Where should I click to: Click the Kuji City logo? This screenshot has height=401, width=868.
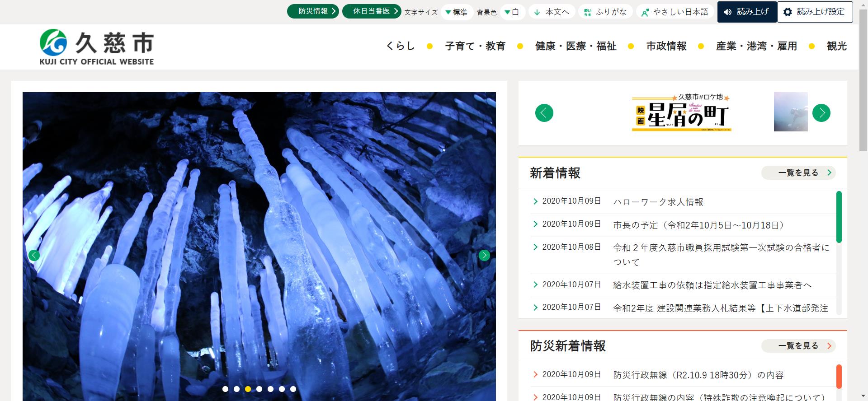[x=96, y=47]
